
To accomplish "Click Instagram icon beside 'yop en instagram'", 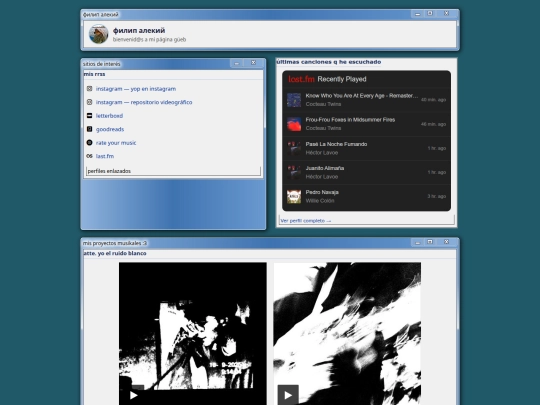I will (90, 89).
